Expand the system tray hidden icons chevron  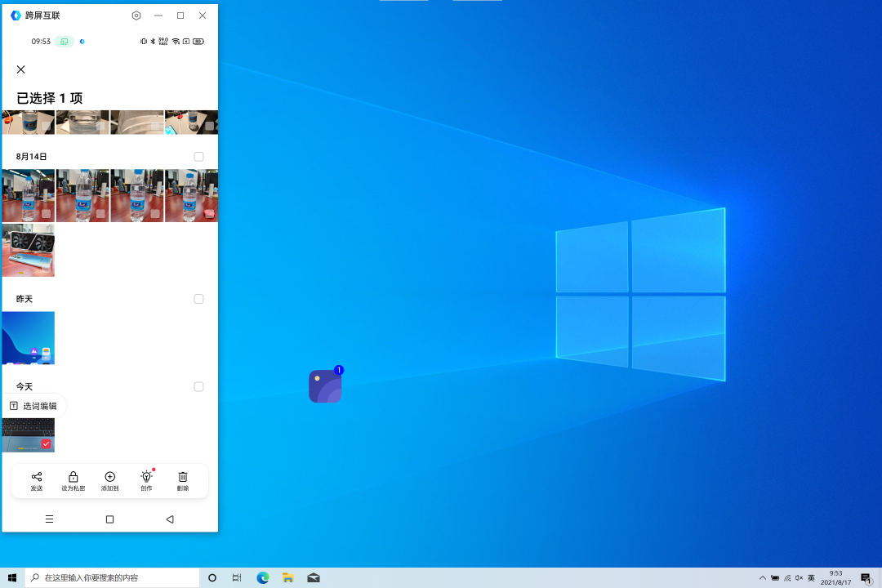763,578
